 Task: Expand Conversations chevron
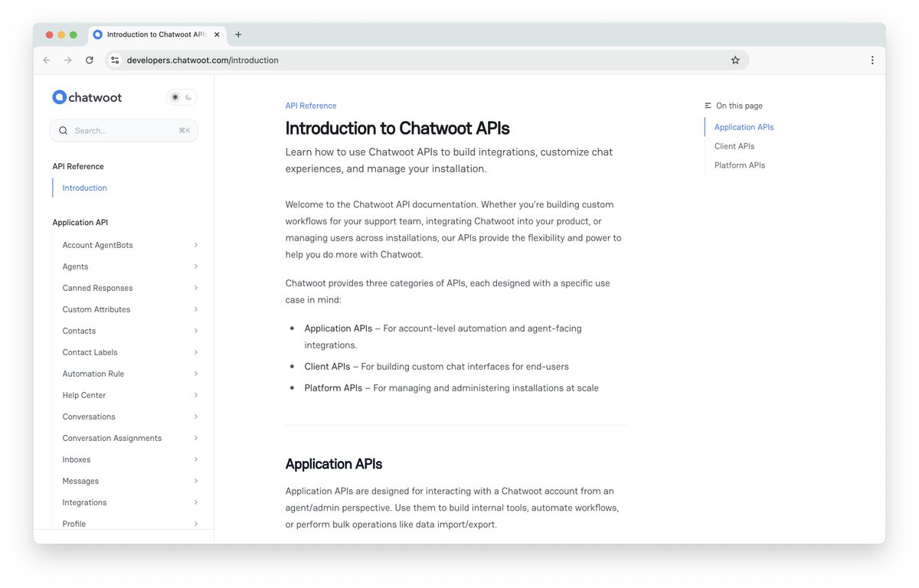pos(196,416)
